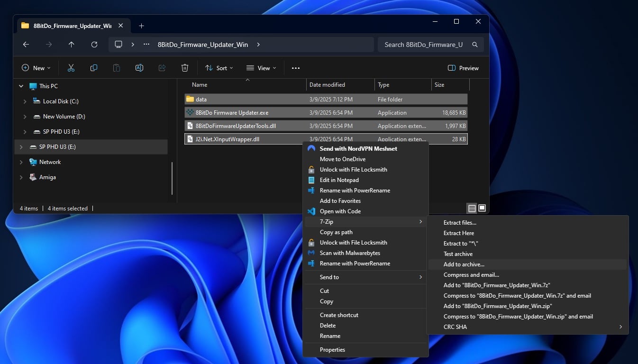Viewport: 638px width, 364px height.
Task: Expand chevron after 8BitDo_Firmware_Updater_Win breadcrumb
Action: pyautogui.click(x=258, y=45)
